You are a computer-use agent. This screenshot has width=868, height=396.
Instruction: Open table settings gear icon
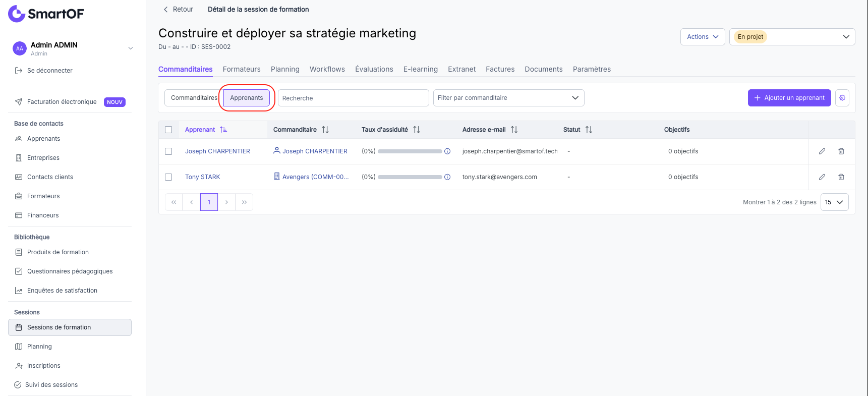[842, 98]
